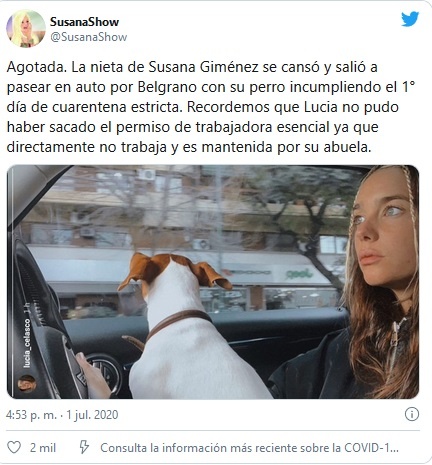Click the tweet line ending por su abuela
432x465 pixels.
point(189,147)
